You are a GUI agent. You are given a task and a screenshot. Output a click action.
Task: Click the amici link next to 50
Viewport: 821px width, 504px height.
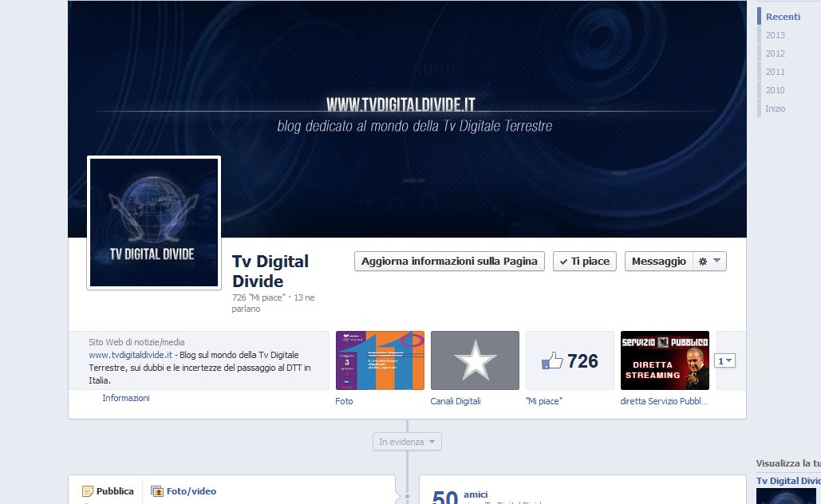tap(476, 494)
